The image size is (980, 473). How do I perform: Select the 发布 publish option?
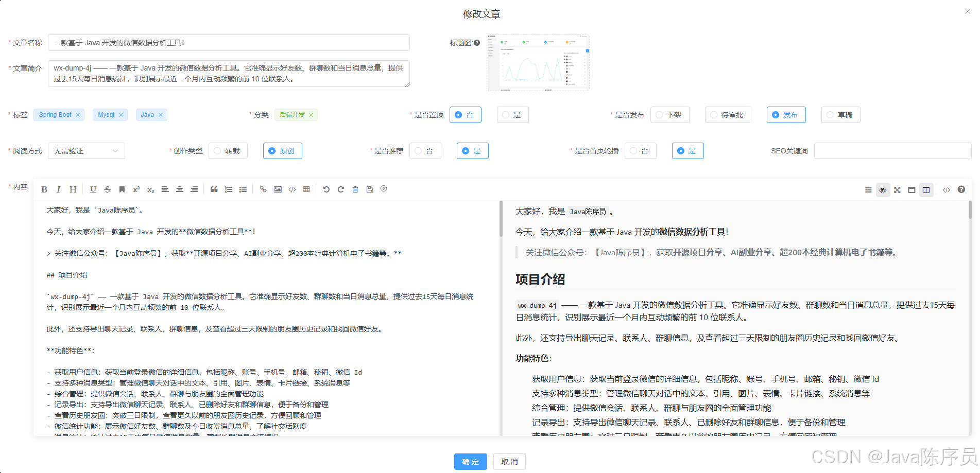(786, 115)
